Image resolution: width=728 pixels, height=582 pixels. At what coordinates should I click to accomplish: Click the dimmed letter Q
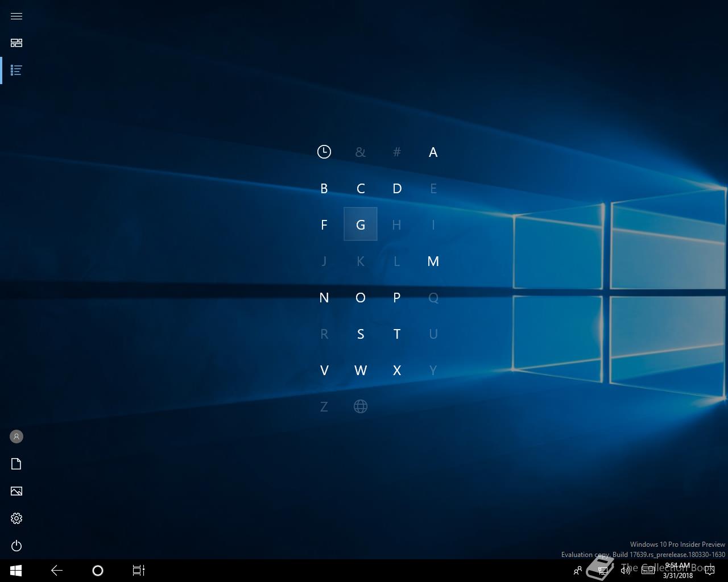pos(433,298)
